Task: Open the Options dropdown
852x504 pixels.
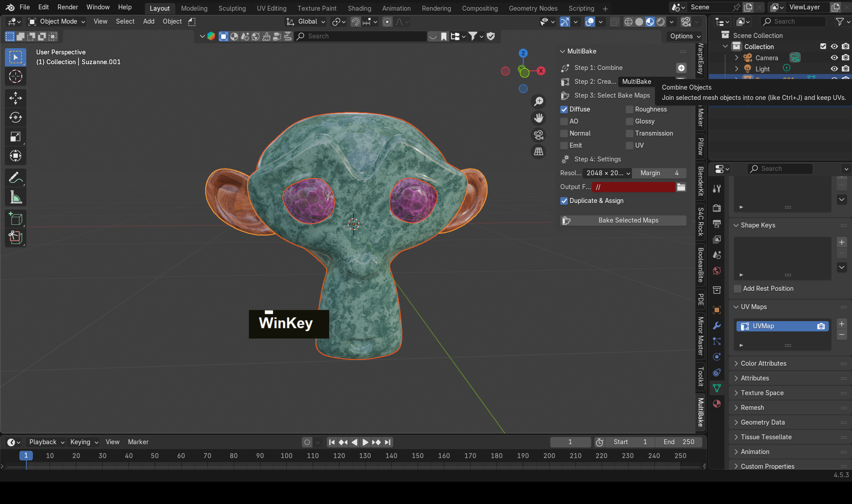Action: coord(685,36)
